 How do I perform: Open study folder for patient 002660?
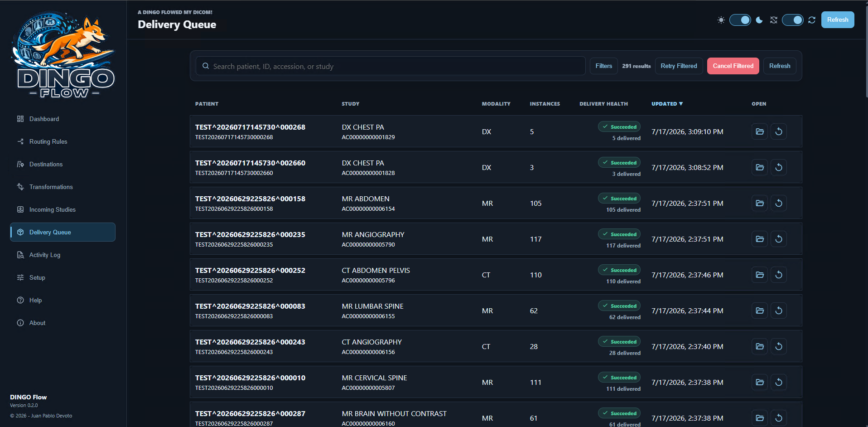click(760, 167)
